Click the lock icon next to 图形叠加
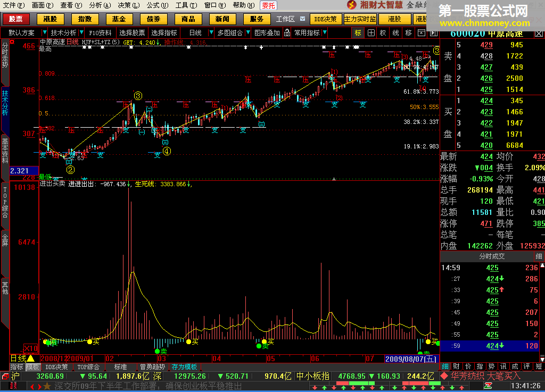The width and height of the screenshot is (545, 392). (287, 33)
